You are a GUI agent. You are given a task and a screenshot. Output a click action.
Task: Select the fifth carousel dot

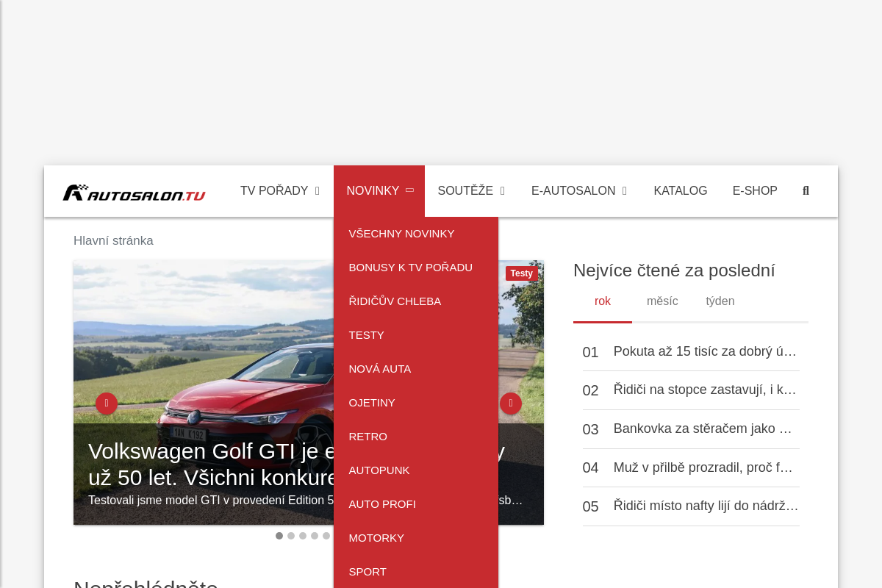coord(326,536)
